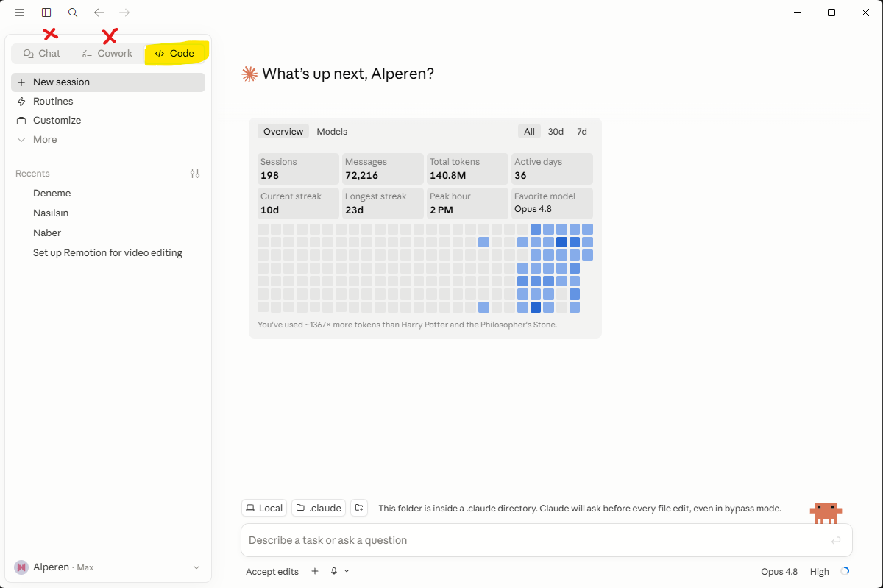Viewport: 883px width, 588px height.
Task: Switch to the Cowork tab
Action: pyautogui.click(x=107, y=54)
